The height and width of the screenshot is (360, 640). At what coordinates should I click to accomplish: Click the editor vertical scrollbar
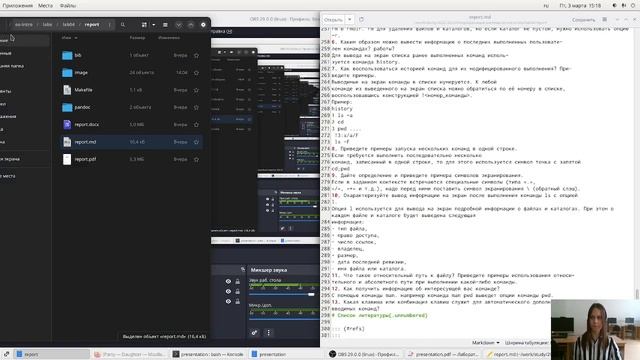pos(637,293)
